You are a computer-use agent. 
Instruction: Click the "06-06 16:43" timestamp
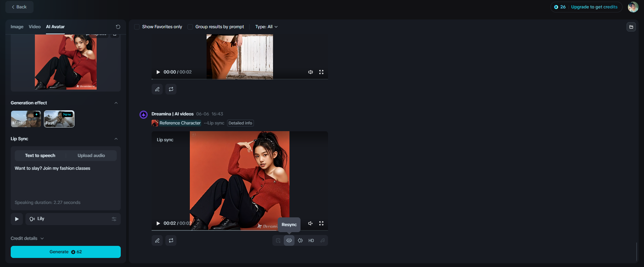(x=210, y=114)
